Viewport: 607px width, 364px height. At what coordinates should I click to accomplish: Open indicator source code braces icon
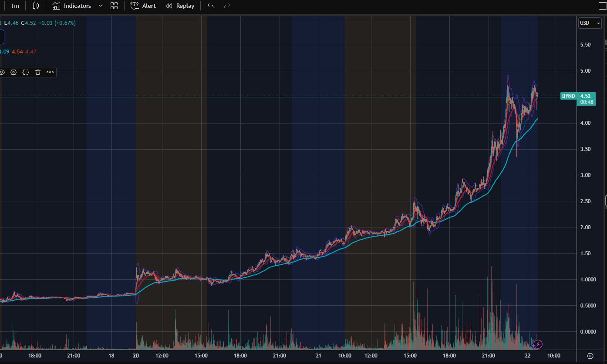(x=26, y=72)
